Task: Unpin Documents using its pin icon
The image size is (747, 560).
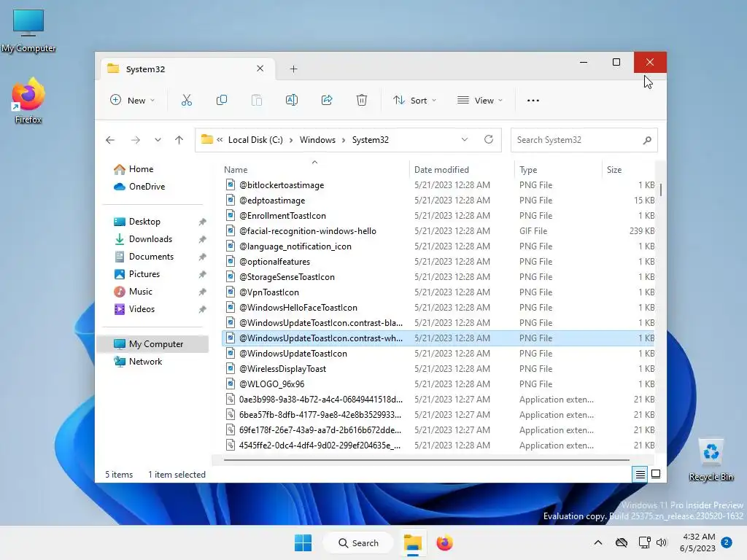Action: tap(203, 257)
